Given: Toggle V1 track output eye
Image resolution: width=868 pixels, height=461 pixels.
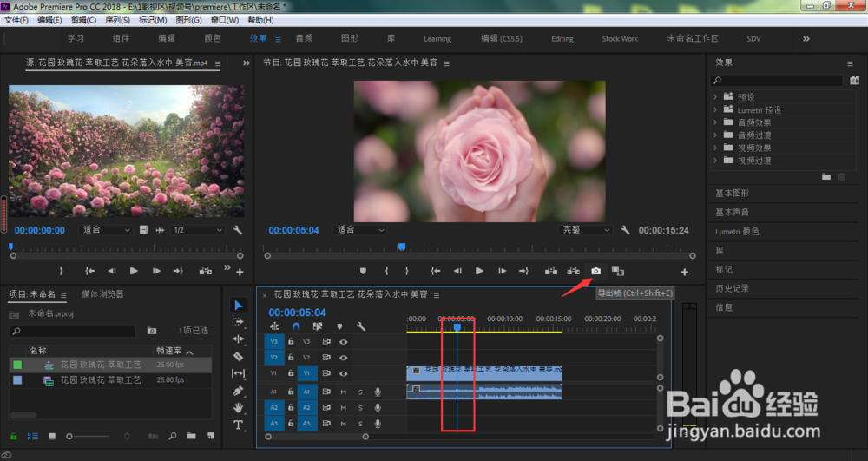Looking at the screenshot, I should pyautogui.click(x=343, y=373).
